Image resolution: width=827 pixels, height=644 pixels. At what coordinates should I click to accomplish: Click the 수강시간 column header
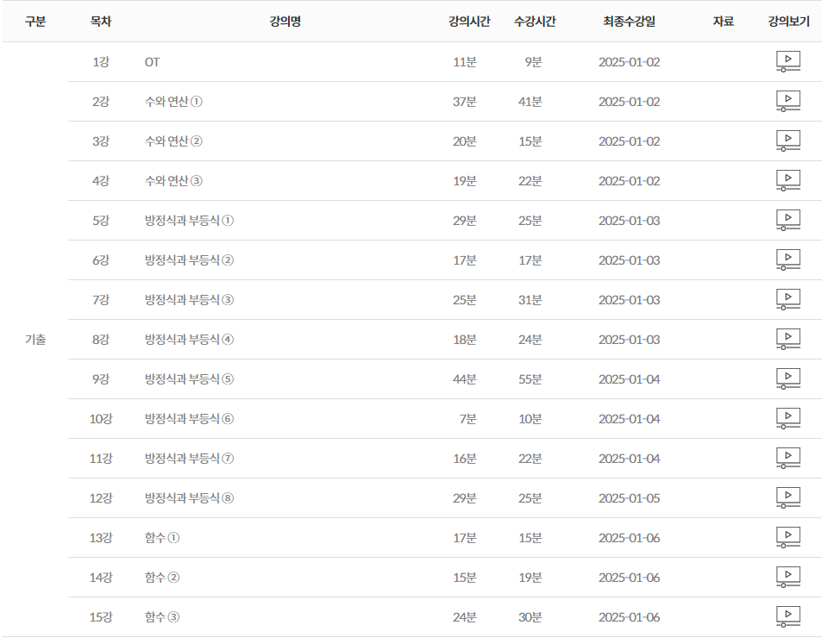click(x=535, y=22)
